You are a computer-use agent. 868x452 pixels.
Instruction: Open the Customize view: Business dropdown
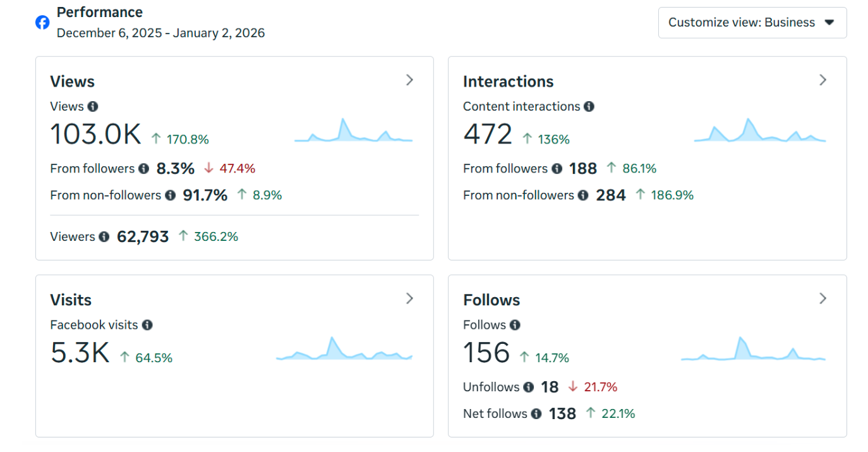[x=752, y=22]
